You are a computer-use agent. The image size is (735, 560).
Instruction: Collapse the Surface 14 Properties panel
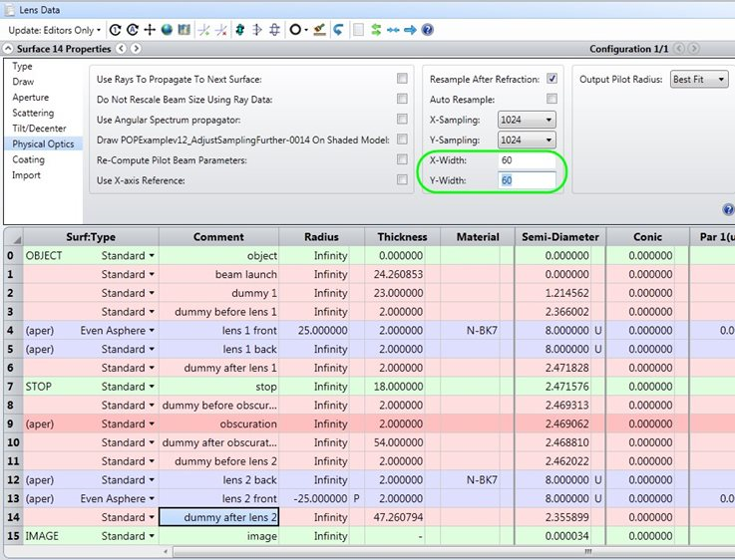point(8,48)
